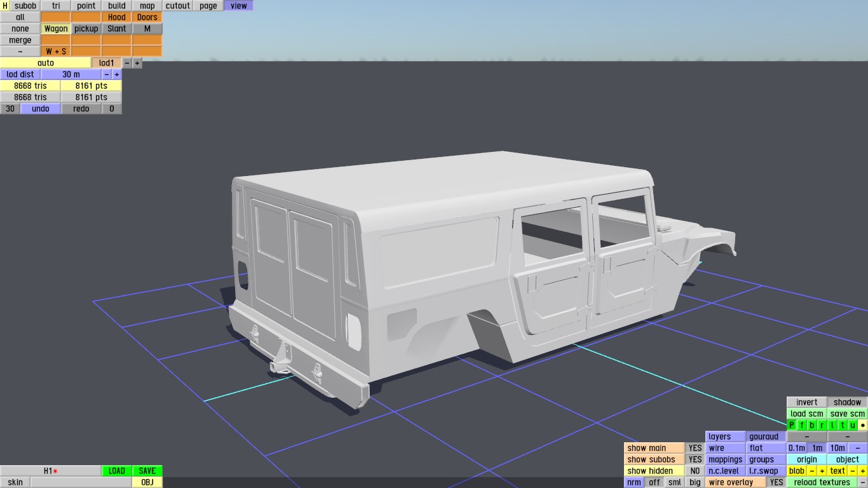
Task: Switch to the map tab
Action: tap(147, 6)
